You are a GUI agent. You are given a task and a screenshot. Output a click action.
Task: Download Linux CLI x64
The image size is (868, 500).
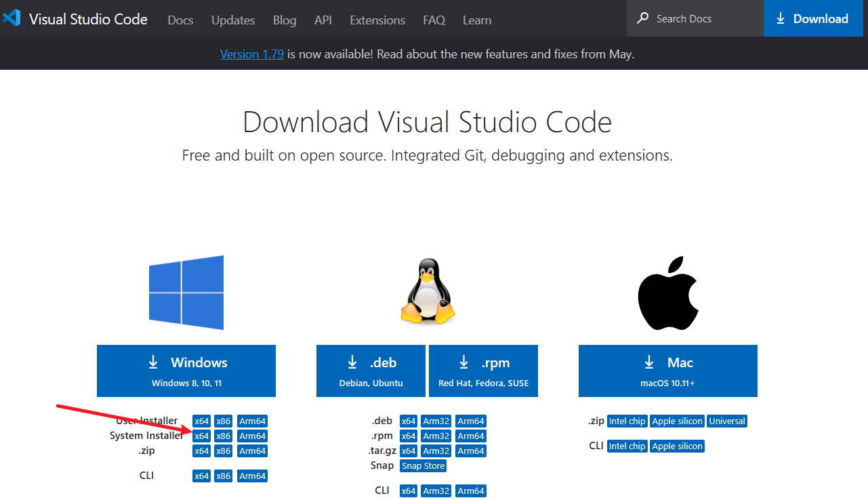click(x=409, y=491)
